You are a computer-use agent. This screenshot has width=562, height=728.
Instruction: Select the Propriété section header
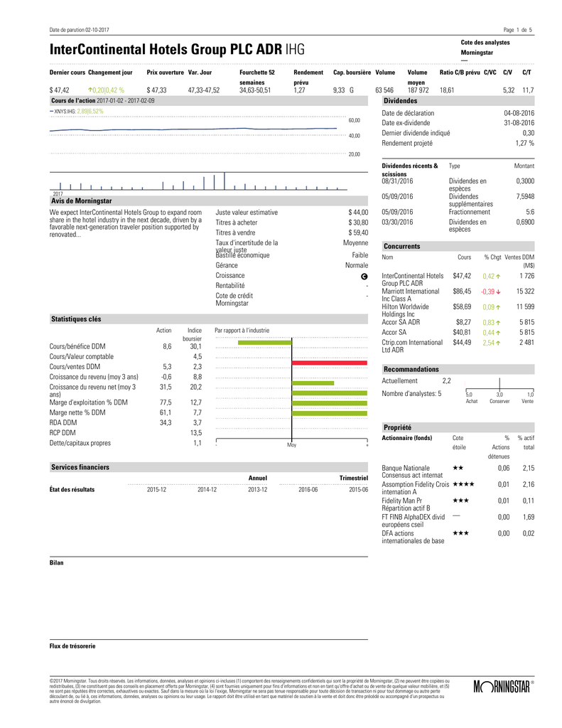tap(458, 427)
